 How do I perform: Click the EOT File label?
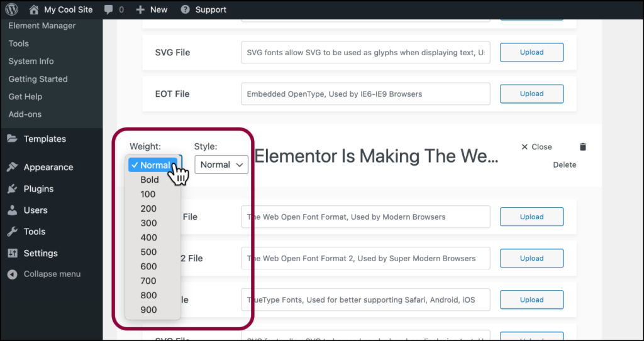[172, 94]
